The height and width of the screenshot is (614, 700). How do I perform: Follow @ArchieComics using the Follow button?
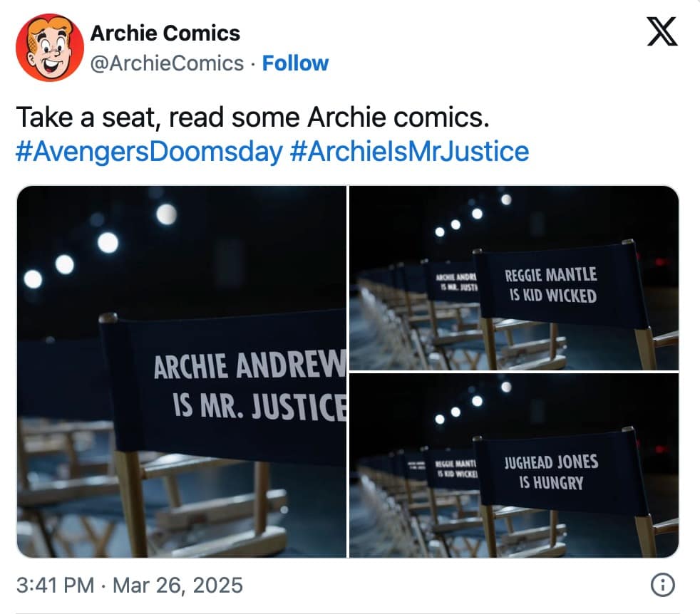coord(295,63)
